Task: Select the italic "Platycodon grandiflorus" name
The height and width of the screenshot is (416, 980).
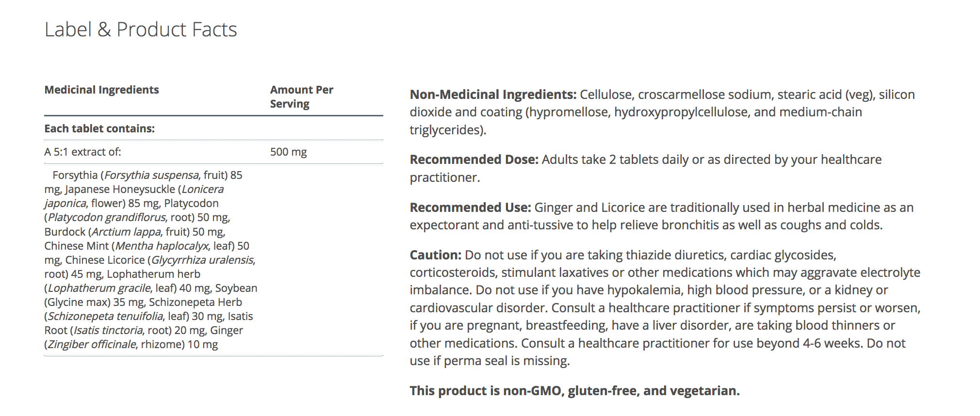Action: click(x=107, y=217)
